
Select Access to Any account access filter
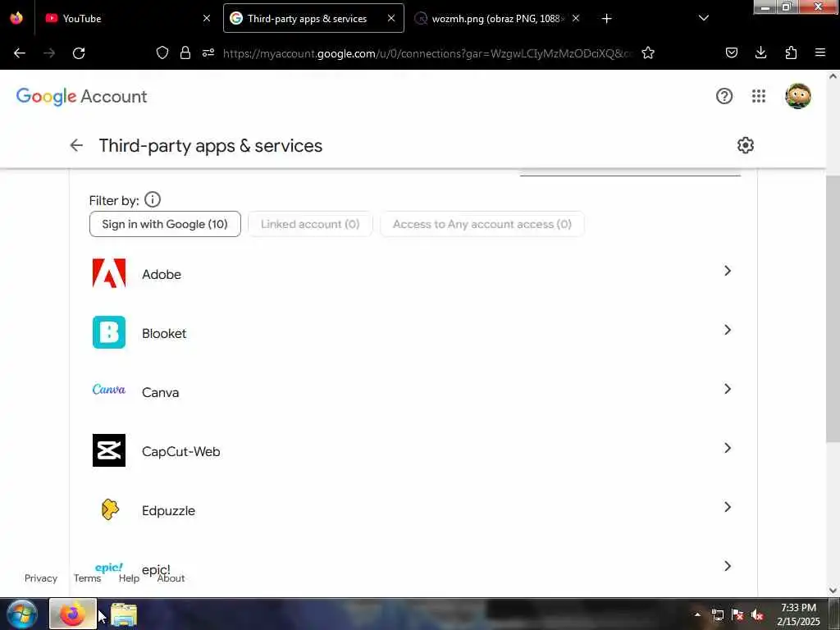pyautogui.click(x=482, y=224)
